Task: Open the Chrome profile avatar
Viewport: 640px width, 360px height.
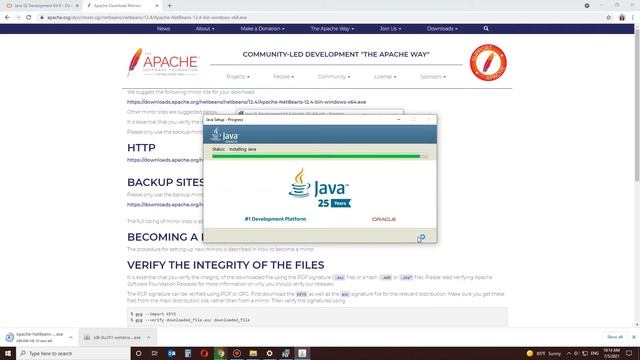Action: [x=622, y=18]
